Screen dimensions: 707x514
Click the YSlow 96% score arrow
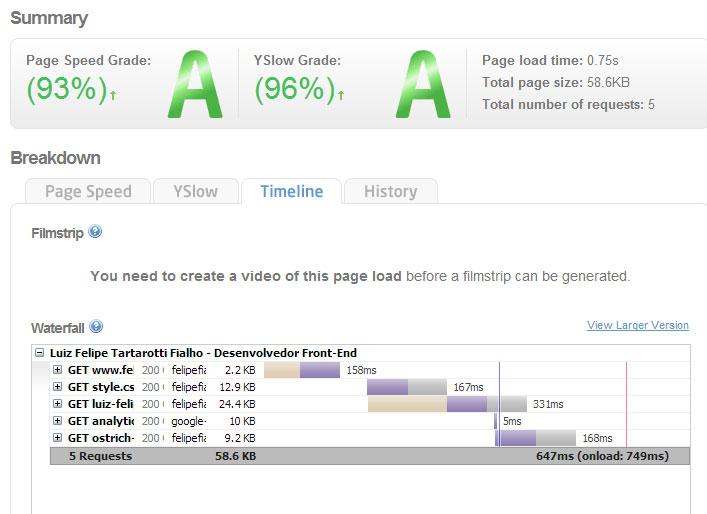341,95
